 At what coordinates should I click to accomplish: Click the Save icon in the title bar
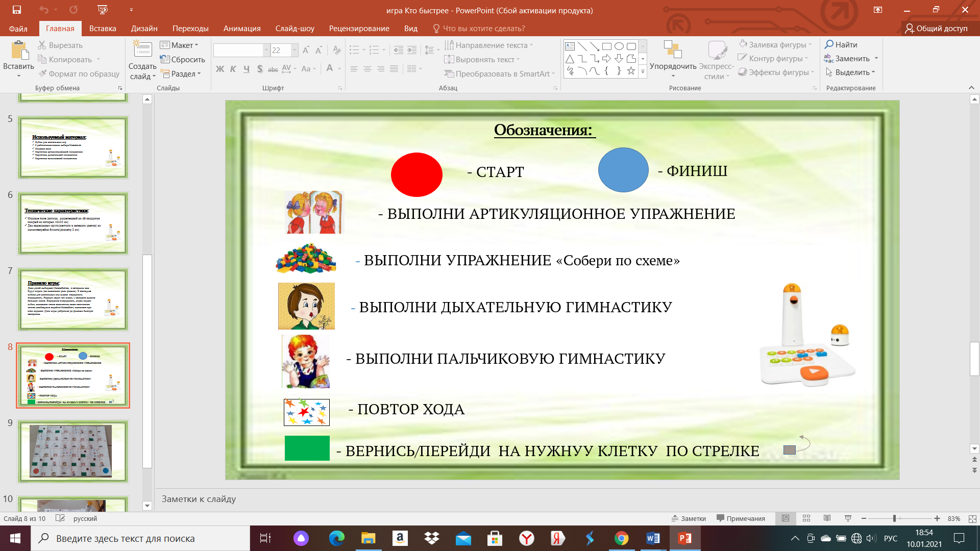pyautogui.click(x=16, y=10)
